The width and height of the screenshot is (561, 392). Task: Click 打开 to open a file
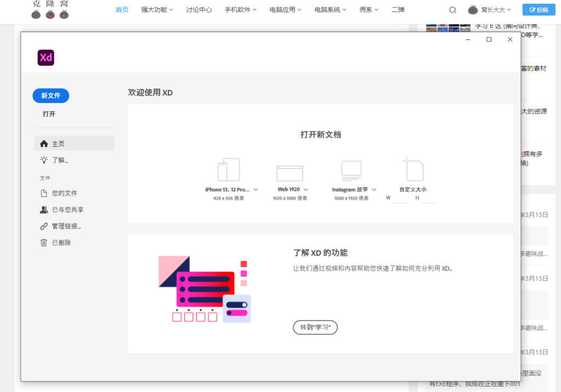coord(49,114)
